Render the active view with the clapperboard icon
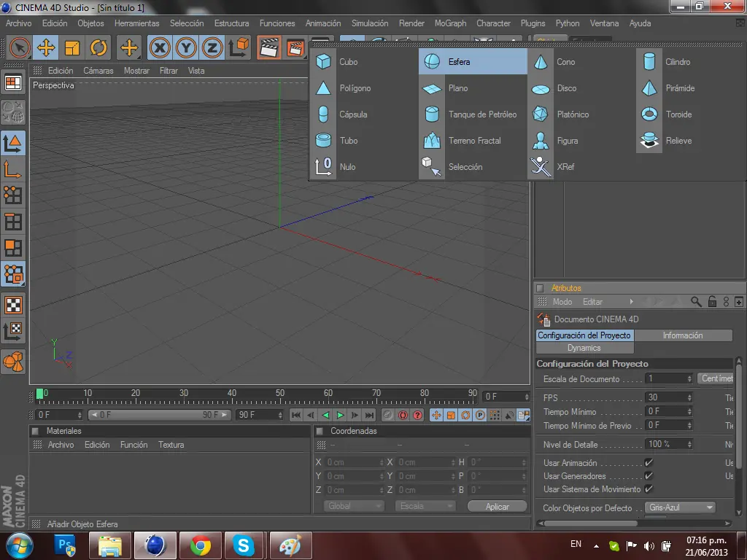The image size is (747, 560). pyautogui.click(x=268, y=47)
